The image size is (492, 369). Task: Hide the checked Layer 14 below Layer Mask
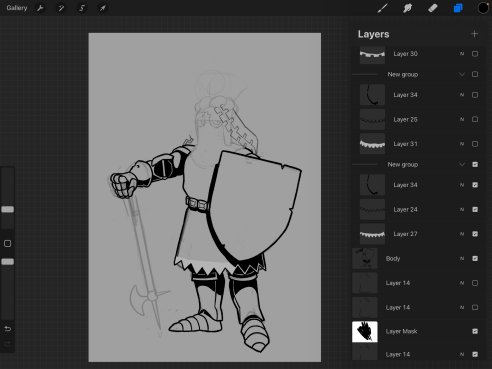475,354
